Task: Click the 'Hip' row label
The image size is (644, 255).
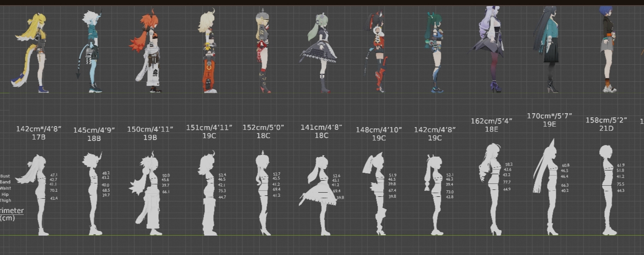Action: 5,194
